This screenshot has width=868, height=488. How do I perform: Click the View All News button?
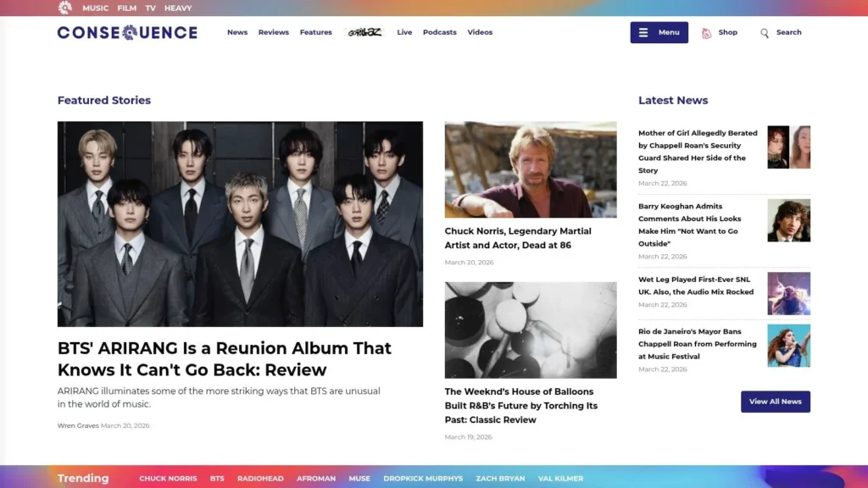[775, 402]
